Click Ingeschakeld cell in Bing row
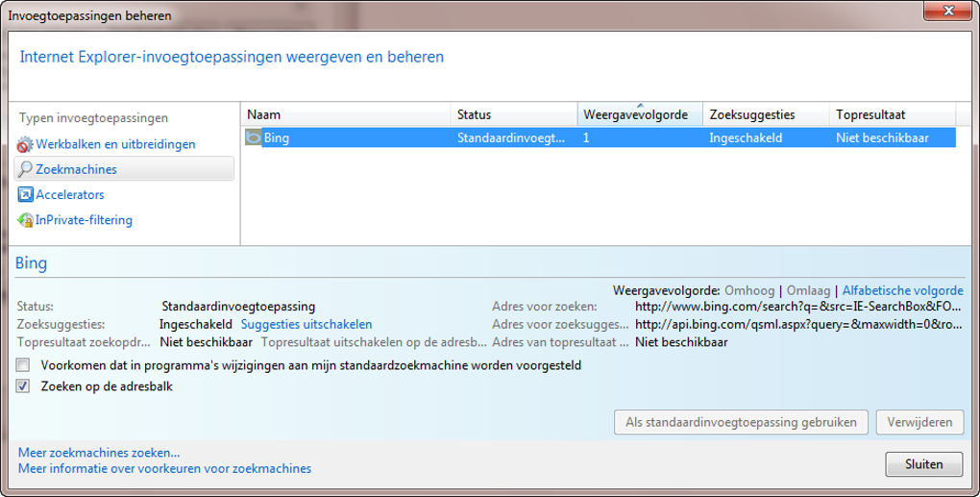This screenshot has width=980, height=497. point(746,137)
